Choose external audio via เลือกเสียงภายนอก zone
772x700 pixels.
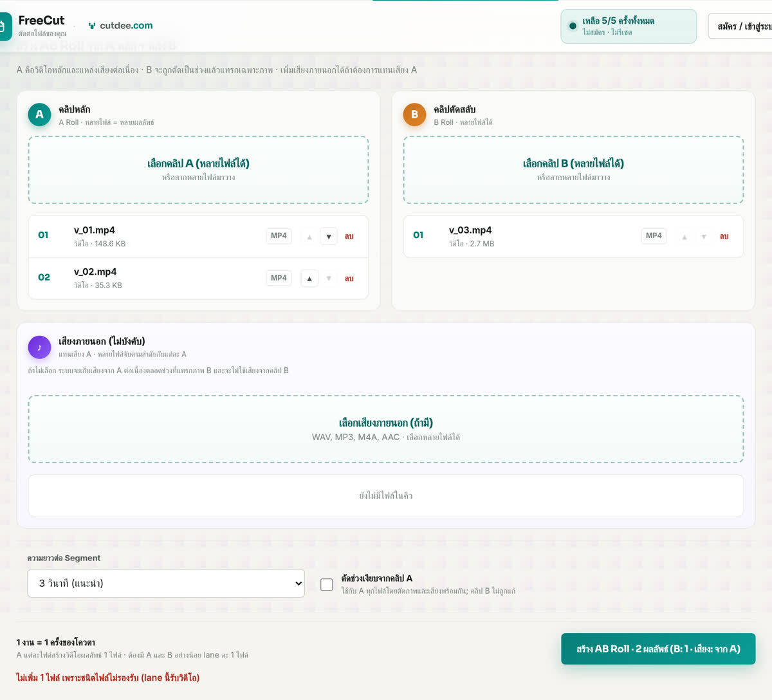point(386,429)
